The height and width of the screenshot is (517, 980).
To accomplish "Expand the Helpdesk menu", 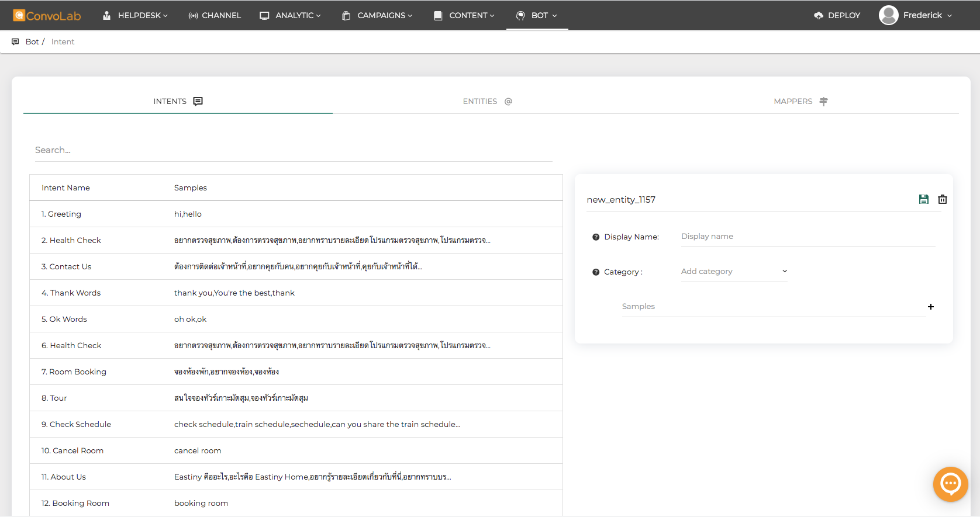I will point(135,15).
